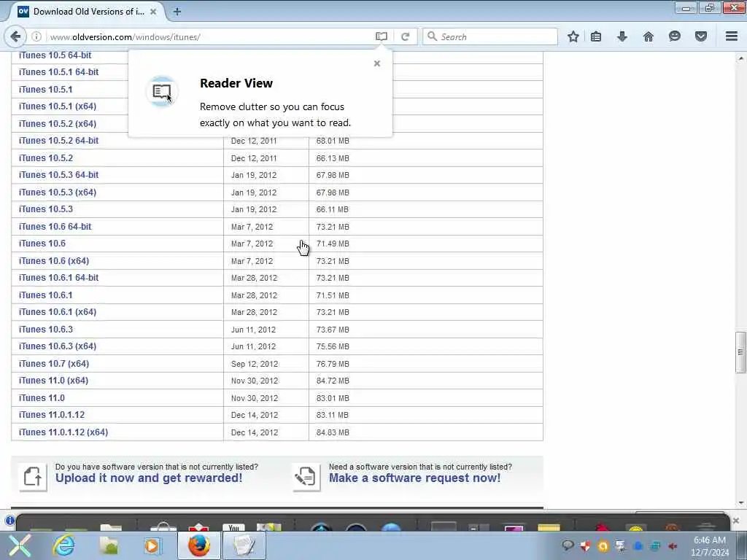Open iTunes 10.6.1 (x64) link
This screenshot has width=747, height=560.
point(58,312)
